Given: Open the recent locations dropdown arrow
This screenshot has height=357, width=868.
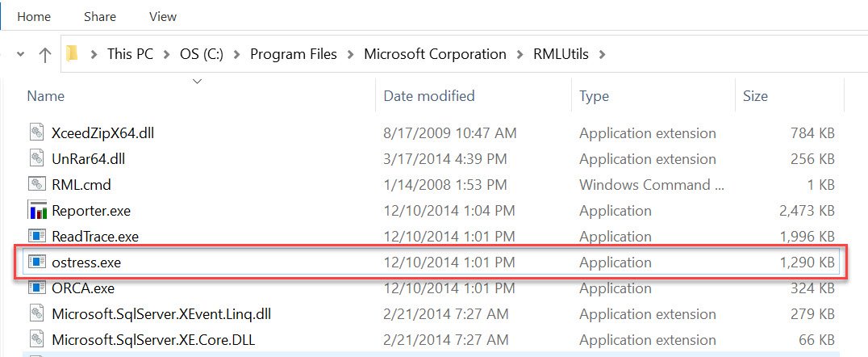Looking at the screenshot, I should pyautogui.click(x=21, y=54).
